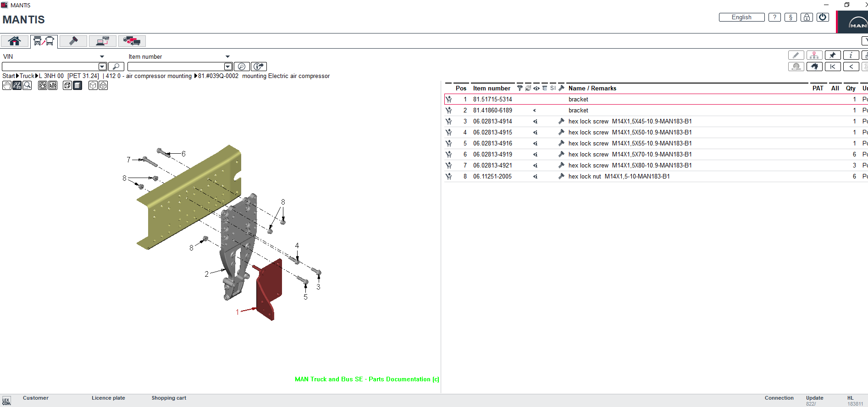Add item 06.02813-4916 to shopping cart

click(x=448, y=143)
